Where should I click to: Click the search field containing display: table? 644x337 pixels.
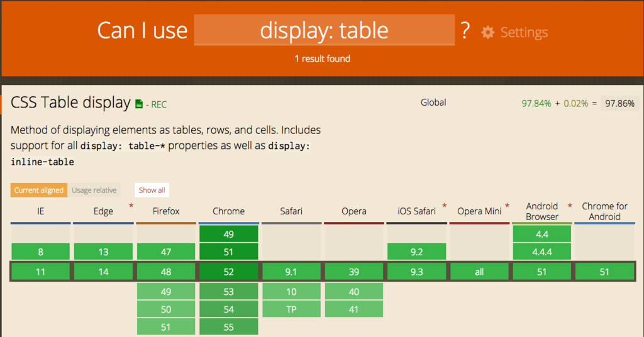pos(324,30)
